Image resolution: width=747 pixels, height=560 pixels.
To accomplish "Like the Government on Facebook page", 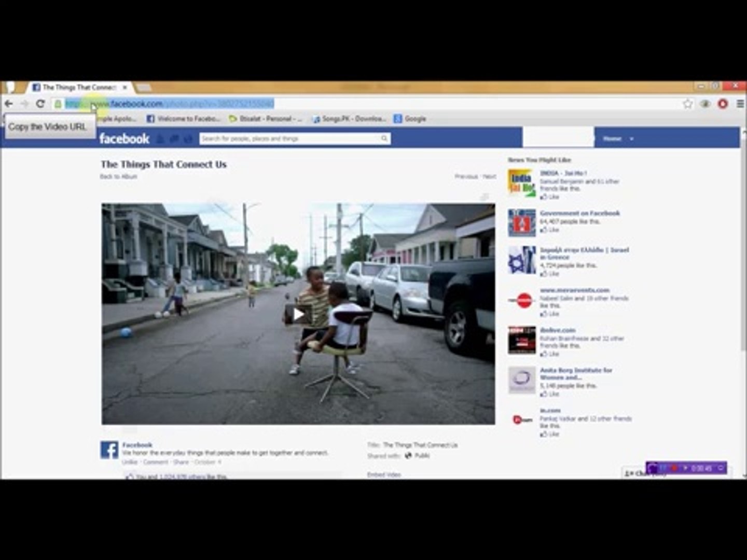I will pyautogui.click(x=550, y=230).
